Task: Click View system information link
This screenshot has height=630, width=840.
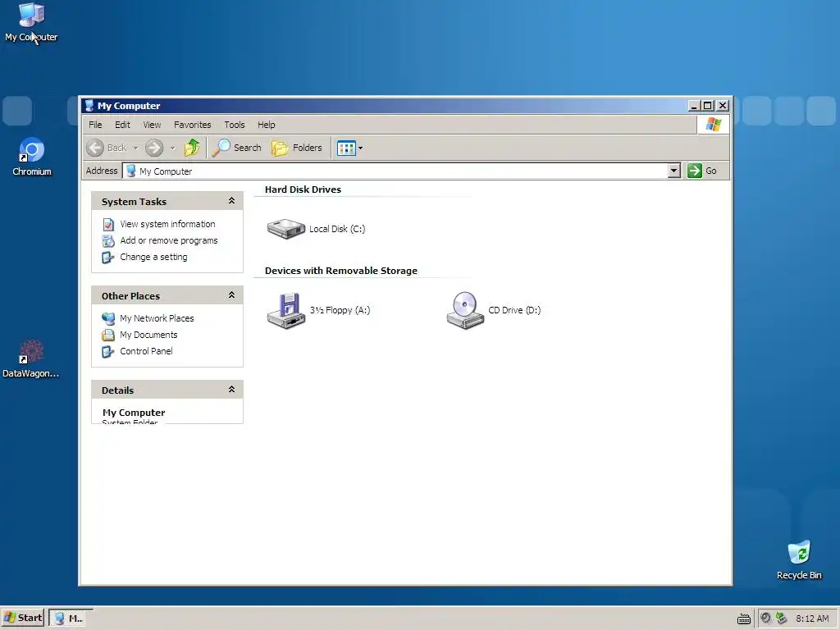Action: [167, 224]
